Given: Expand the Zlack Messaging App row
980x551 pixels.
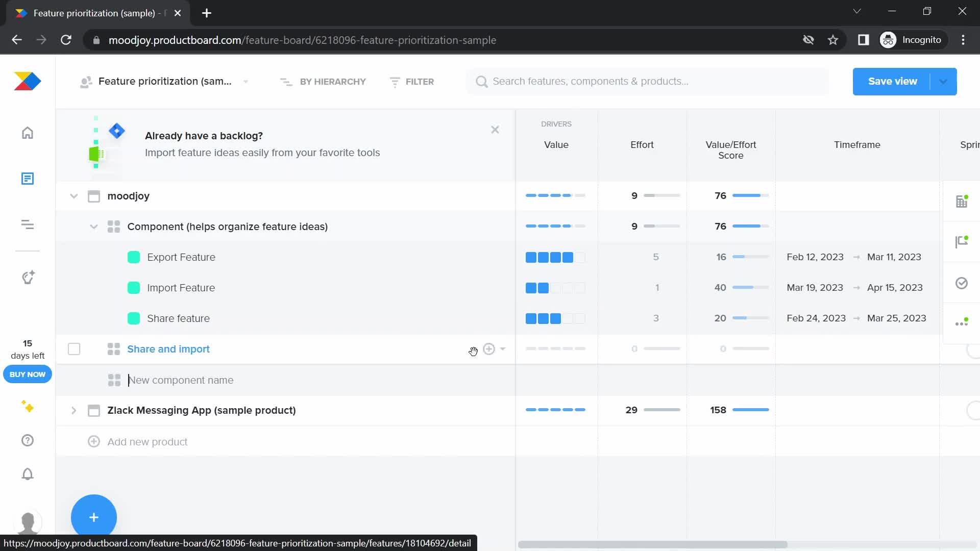Looking at the screenshot, I should 74,411.
